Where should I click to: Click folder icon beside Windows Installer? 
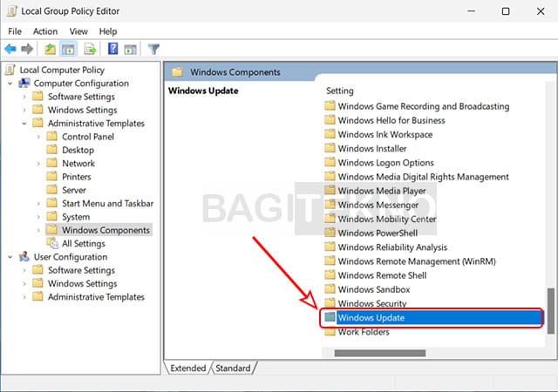pyautogui.click(x=330, y=148)
